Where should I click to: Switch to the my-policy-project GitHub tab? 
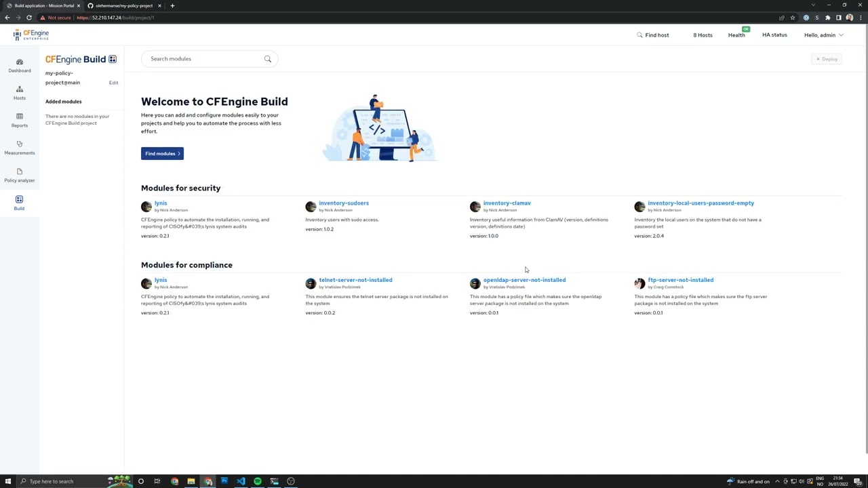124,5
